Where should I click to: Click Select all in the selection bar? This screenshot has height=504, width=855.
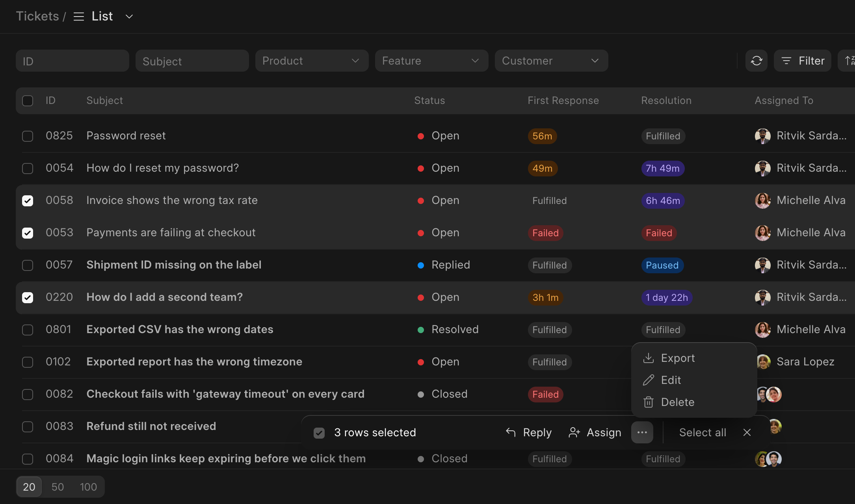click(703, 432)
